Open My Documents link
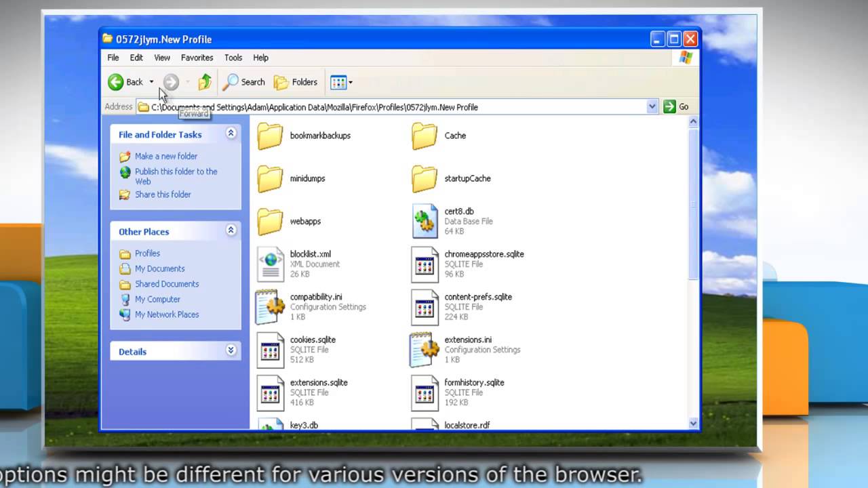Image resolution: width=868 pixels, height=488 pixels. coord(159,268)
